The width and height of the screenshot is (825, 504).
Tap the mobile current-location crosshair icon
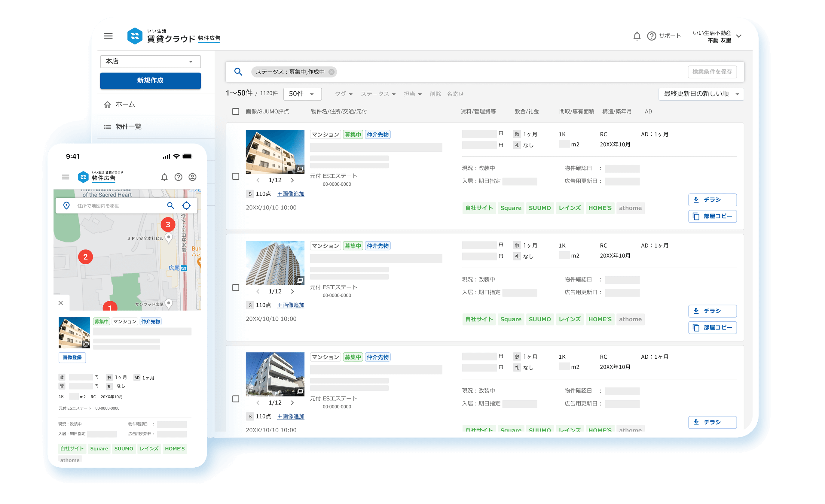187,205
